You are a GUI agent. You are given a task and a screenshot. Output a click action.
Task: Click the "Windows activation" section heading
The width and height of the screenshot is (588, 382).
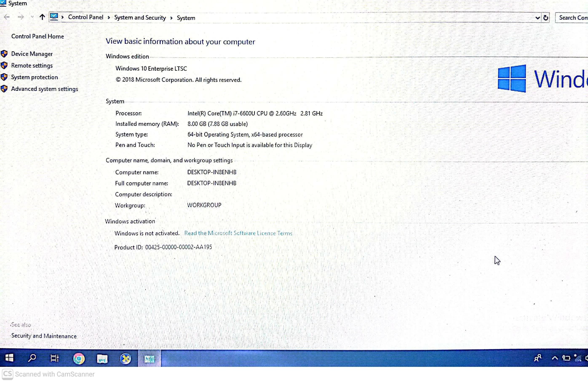(130, 221)
